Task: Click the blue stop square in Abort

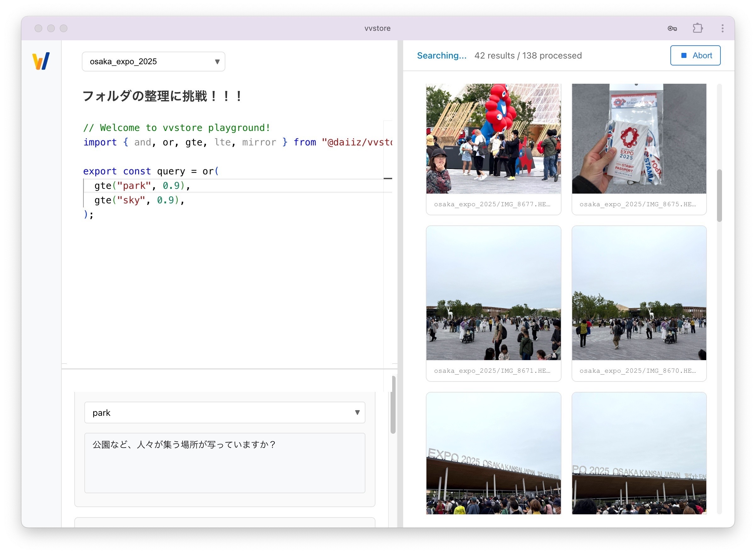Action: point(684,55)
